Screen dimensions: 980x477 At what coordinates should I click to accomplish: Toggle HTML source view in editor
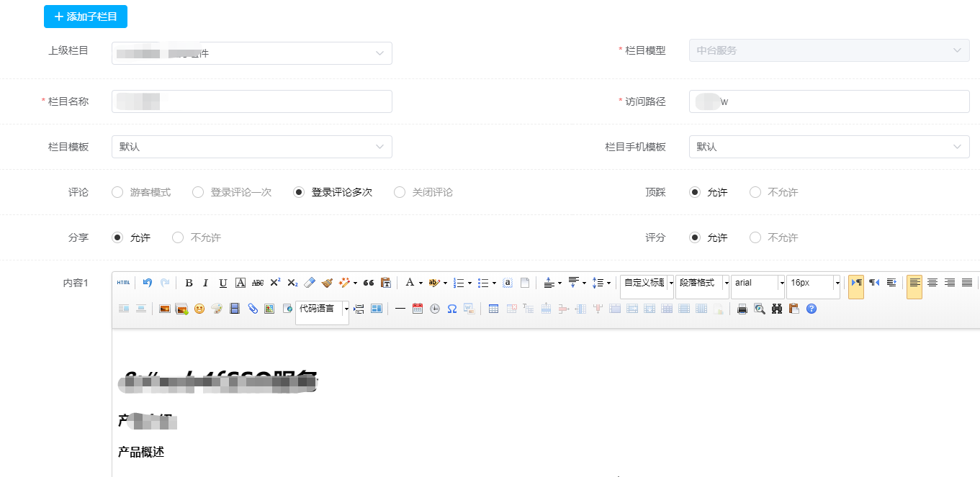[x=124, y=283]
